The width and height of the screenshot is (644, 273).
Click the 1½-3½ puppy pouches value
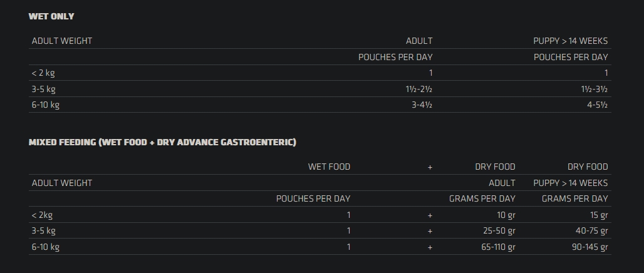pos(594,89)
